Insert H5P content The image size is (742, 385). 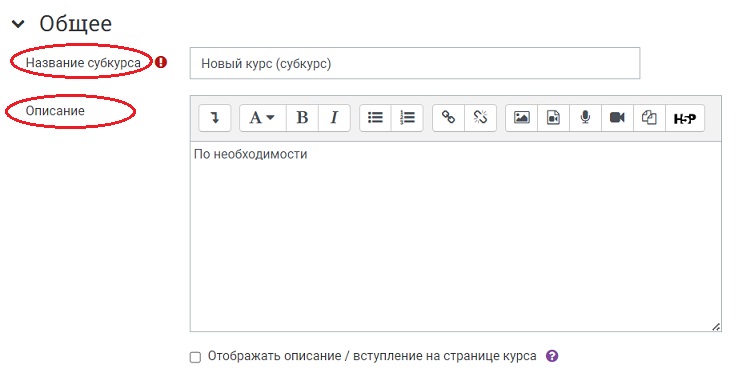(685, 118)
